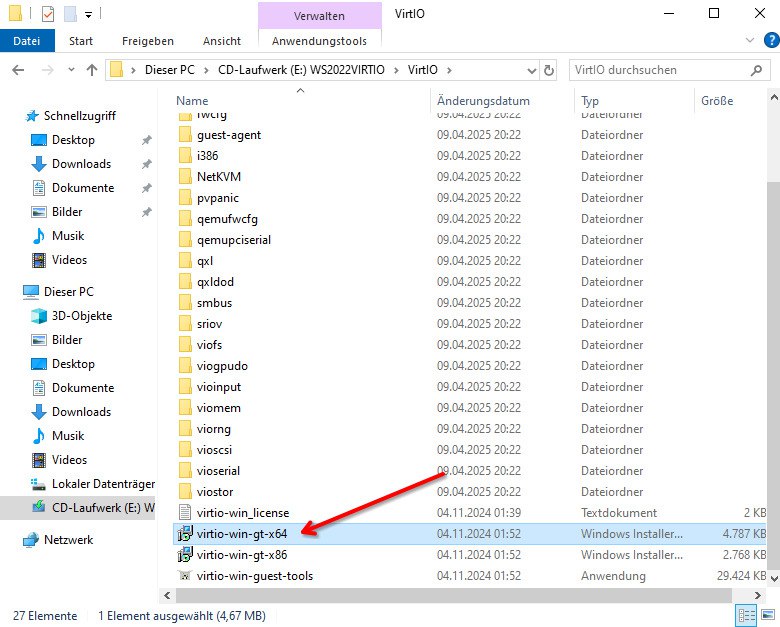Viewport: 780px width, 627px height.
Task: Open Videos icon under Schnellzugriff
Action: (39, 260)
